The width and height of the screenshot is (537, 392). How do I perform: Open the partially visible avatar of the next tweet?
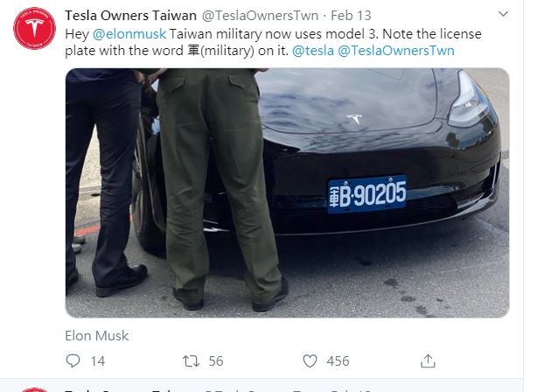point(34,389)
